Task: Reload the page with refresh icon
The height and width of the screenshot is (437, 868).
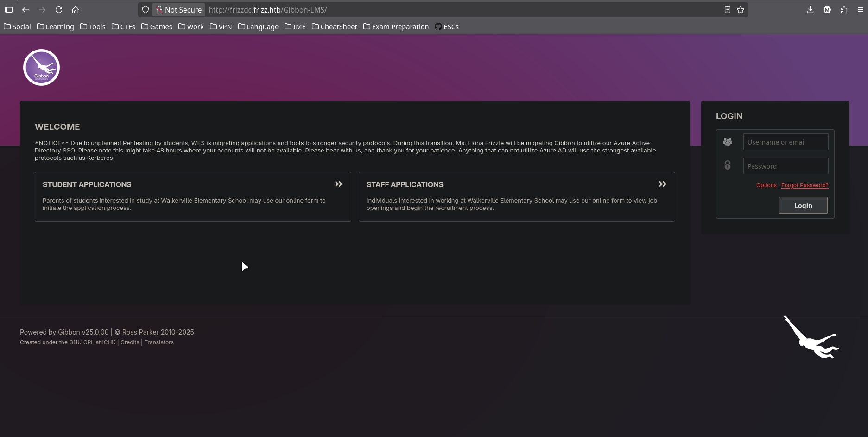Action: pos(59,10)
